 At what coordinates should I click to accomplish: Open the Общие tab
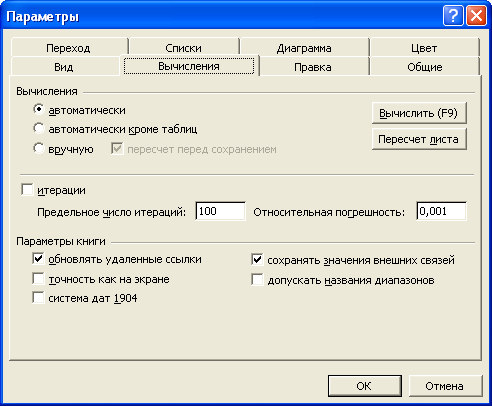pyautogui.click(x=425, y=67)
